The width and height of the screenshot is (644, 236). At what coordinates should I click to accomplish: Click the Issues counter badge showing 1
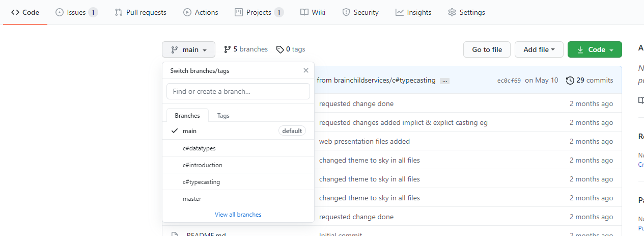93,12
